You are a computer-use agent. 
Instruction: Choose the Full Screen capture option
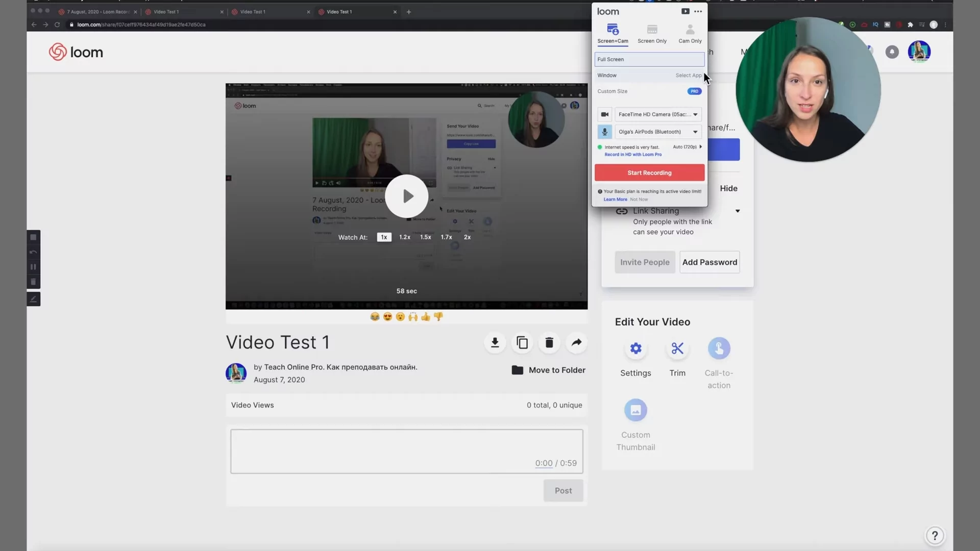tap(649, 59)
